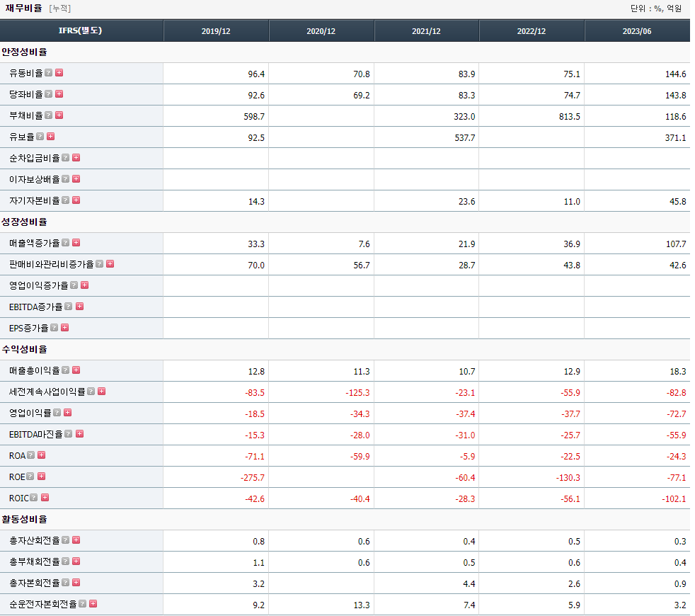Click the -275.7 ROE value

pos(253,478)
